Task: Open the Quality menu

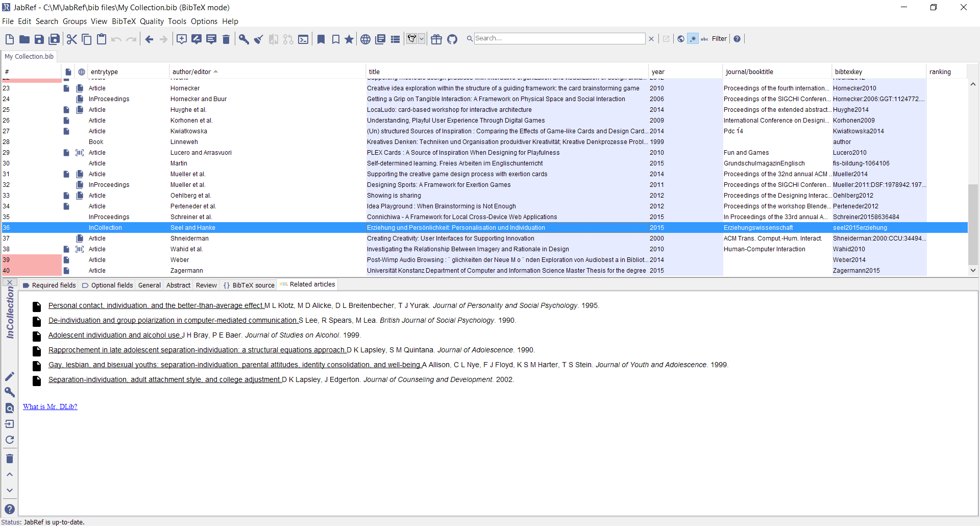Action: click(152, 21)
